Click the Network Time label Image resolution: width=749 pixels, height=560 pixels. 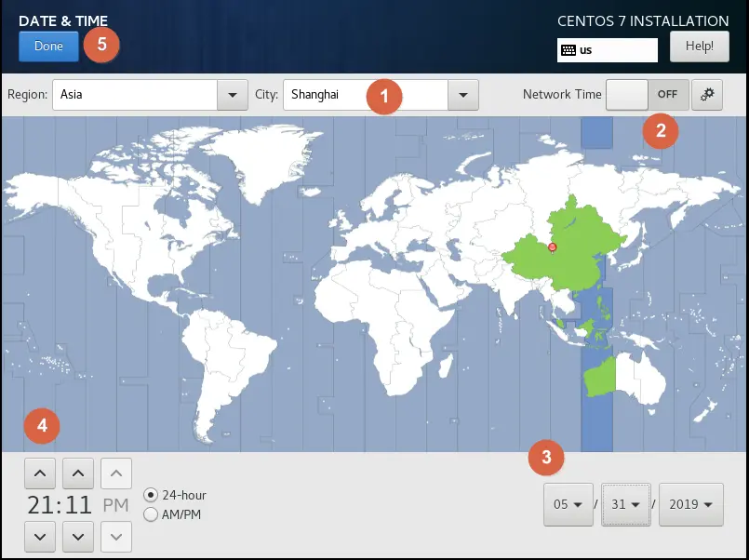[562, 95]
